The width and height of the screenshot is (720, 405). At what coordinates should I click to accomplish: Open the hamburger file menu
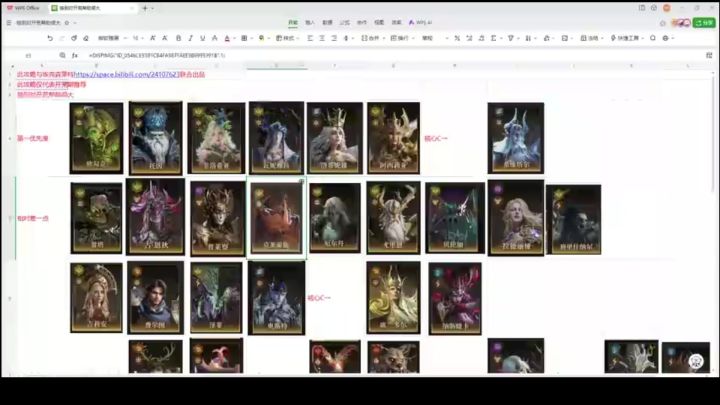[x=9, y=22]
